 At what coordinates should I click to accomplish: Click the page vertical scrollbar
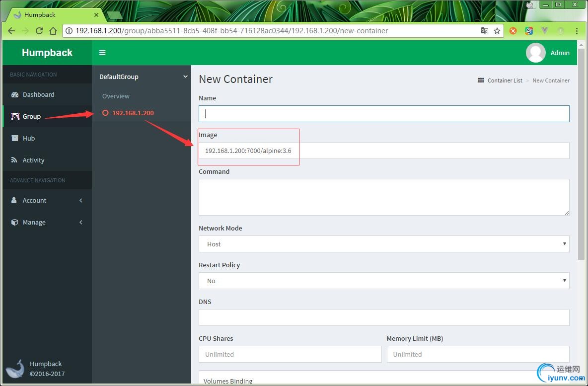581,154
